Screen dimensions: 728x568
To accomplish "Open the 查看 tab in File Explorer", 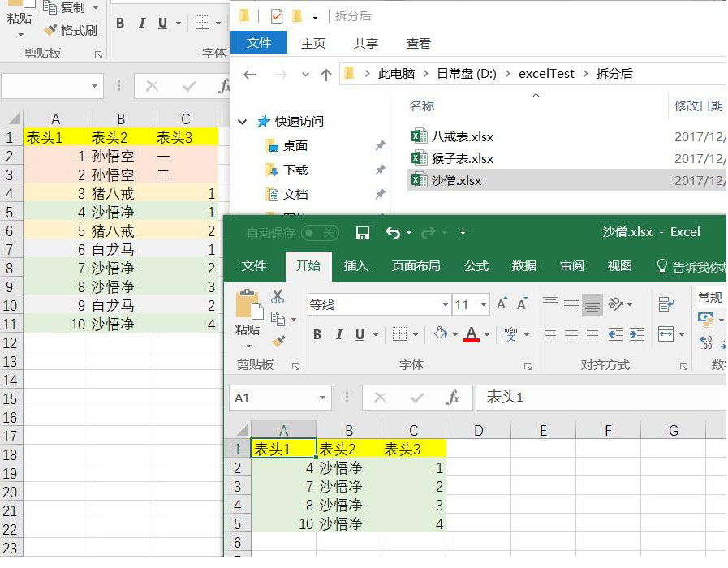I will (419, 44).
